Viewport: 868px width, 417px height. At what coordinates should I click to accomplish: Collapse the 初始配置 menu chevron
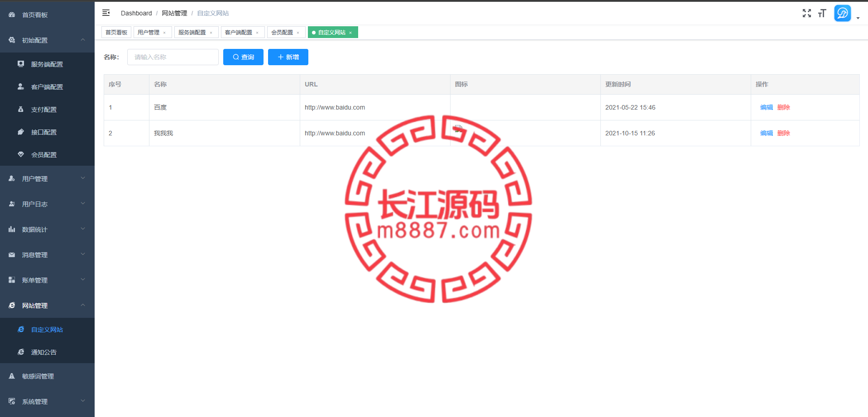coord(83,40)
